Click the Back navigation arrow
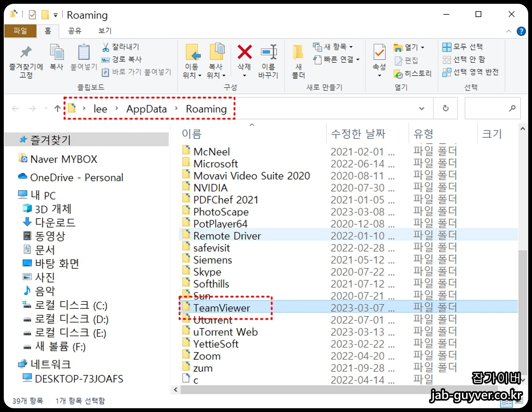The image size is (532, 412). coord(15,109)
